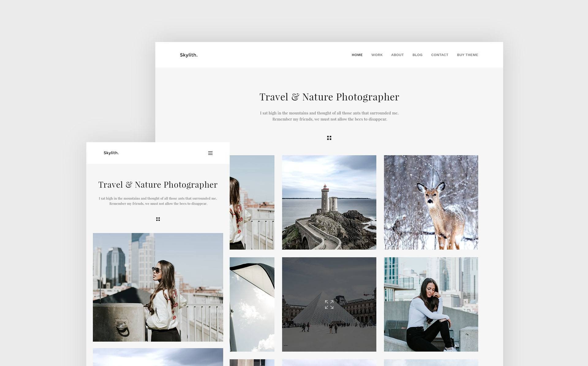The height and width of the screenshot is (366, 588).
Task: Open woman with sunglasses photo in mobile preview
Action: coord(158,287)
